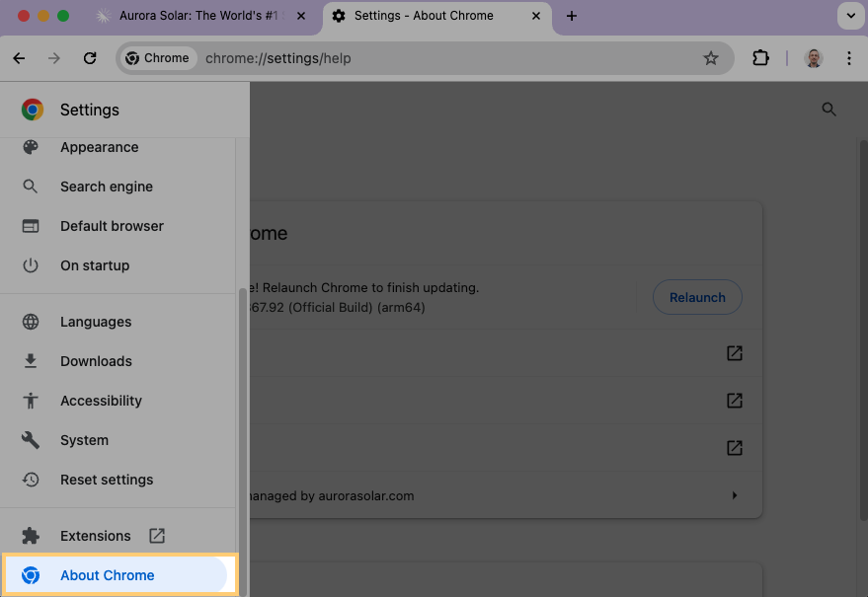Image resolution: width=868 pixels, height=597 pixels.
Task: Click the Relaunch button
Action: pos(697,297)
